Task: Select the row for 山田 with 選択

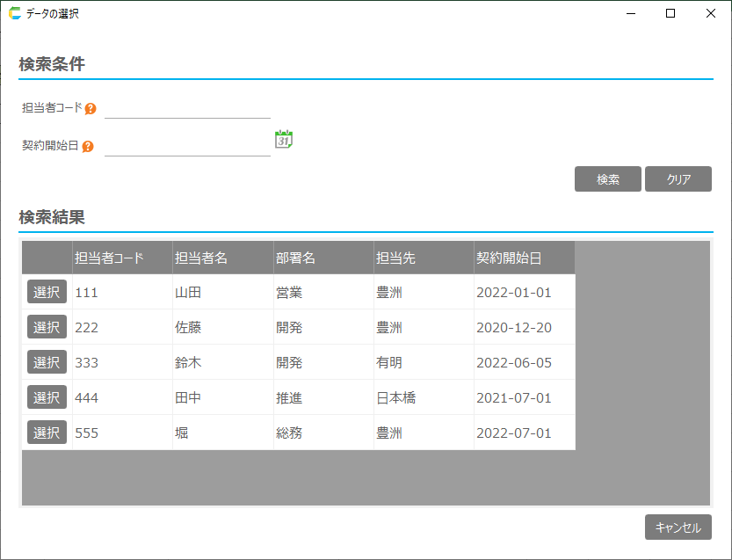Action: [x=47, y=292]
